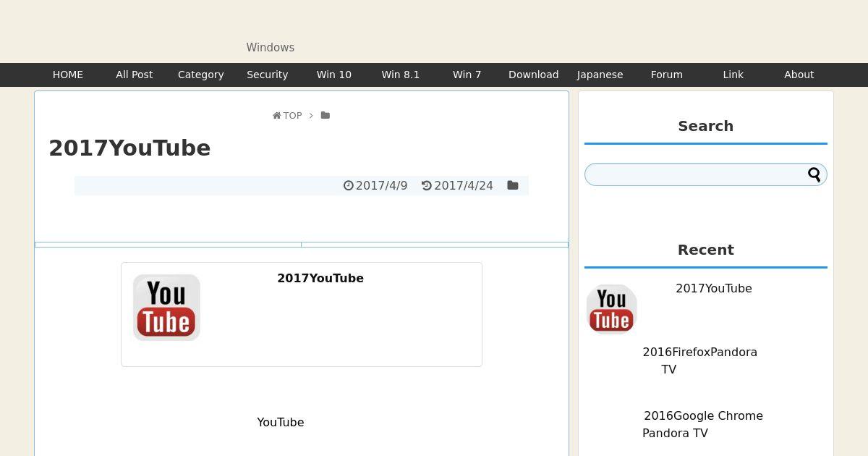868x456 pixels.
Task: Click the magnifier search icon
Action: (814, 174)
